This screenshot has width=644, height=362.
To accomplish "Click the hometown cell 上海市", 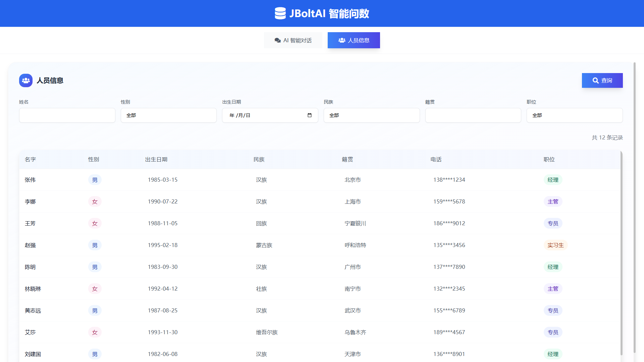I will coord(353,202).
